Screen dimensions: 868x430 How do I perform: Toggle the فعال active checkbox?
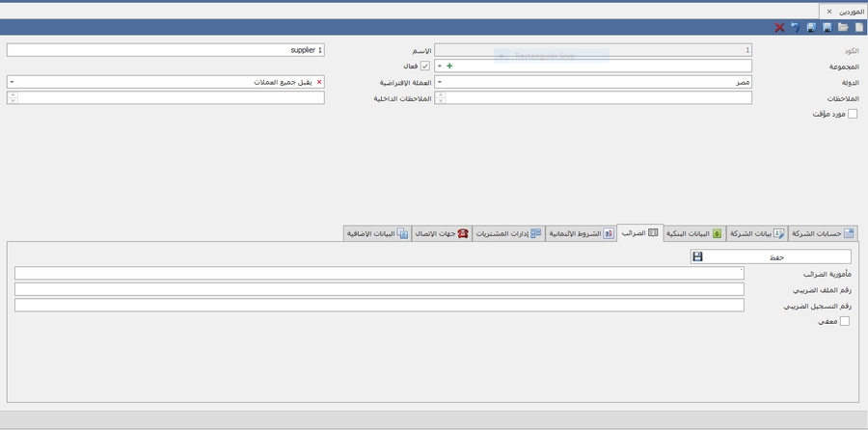pos(424,67)
